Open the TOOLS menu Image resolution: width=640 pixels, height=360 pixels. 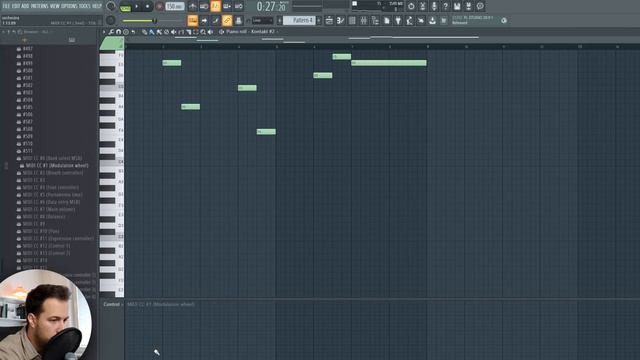click(84, 6)
